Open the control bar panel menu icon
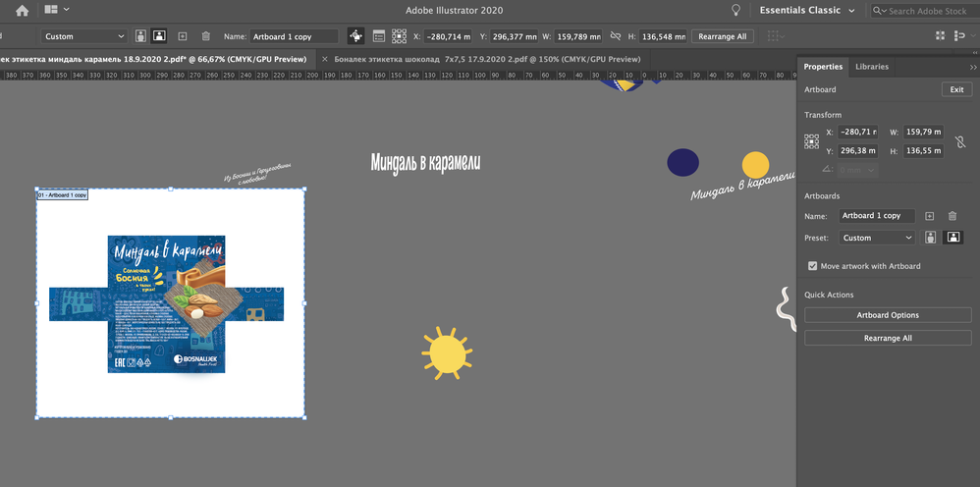Image resolution: width=980 pixels, height=487 pixels. click(x=960, y=36)
